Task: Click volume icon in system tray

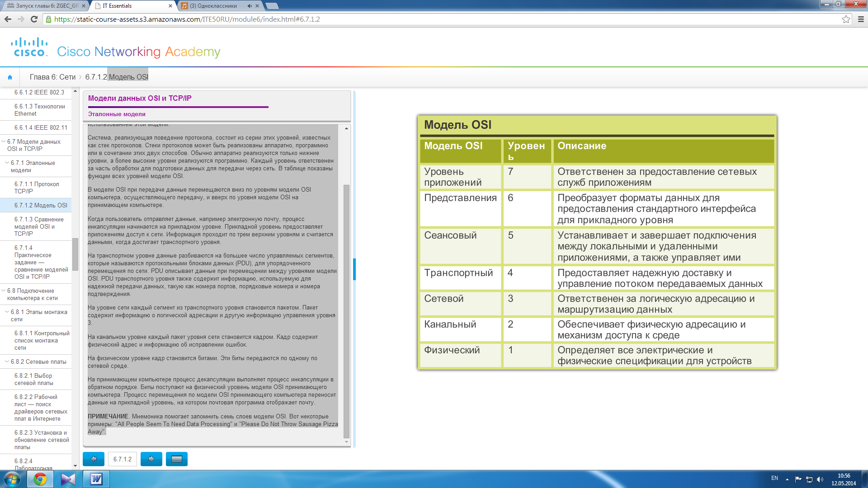Action: click(x=820, y=479)
